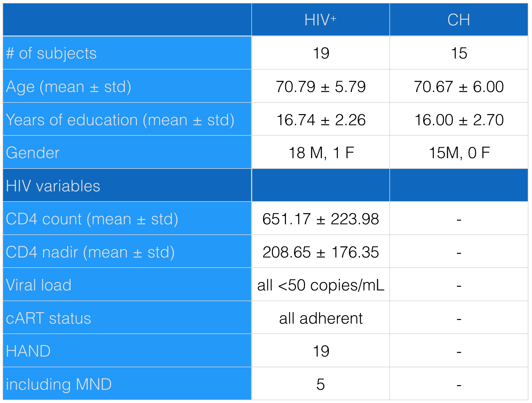Screen dimensions: 532x403
Task: Click the '18 M, 1 F' cell
Action: 321,153
